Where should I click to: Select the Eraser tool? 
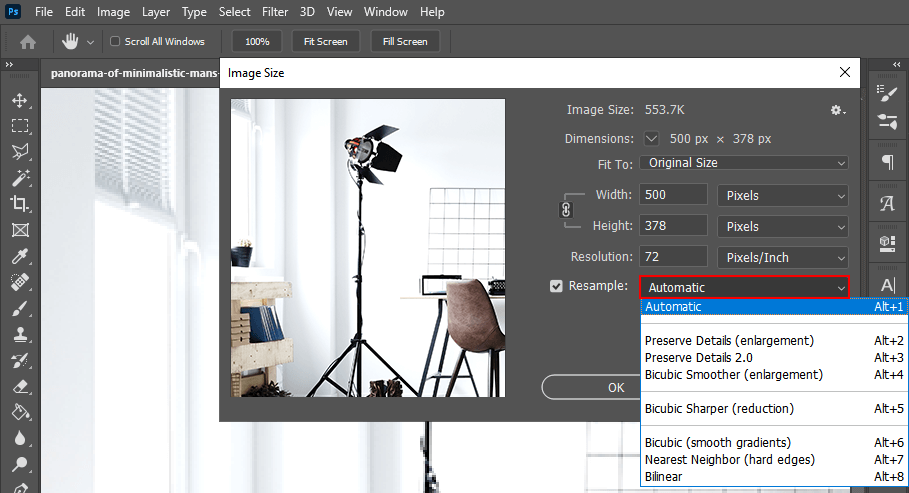point(19,386)
